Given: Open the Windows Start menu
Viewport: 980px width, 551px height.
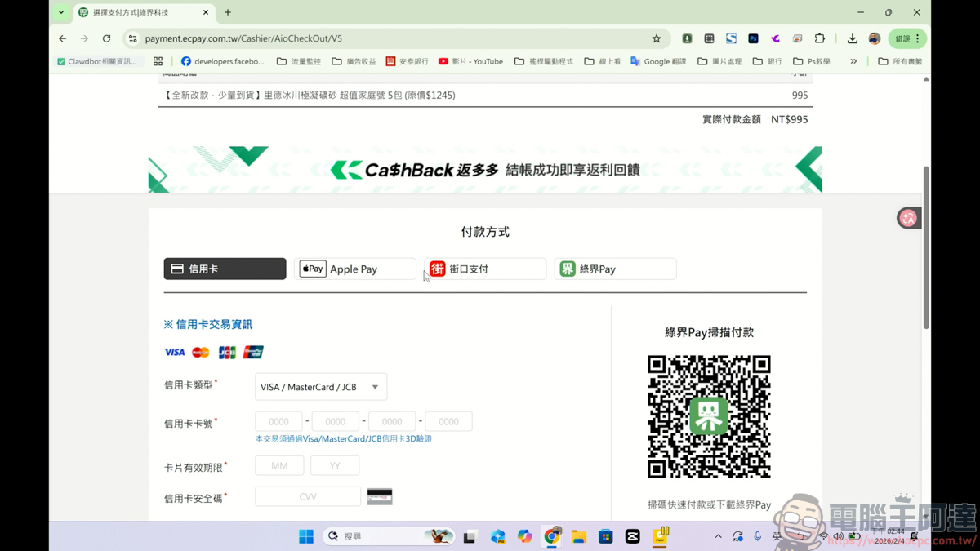Looking at the screenshot, I should [x=306, y=536].
